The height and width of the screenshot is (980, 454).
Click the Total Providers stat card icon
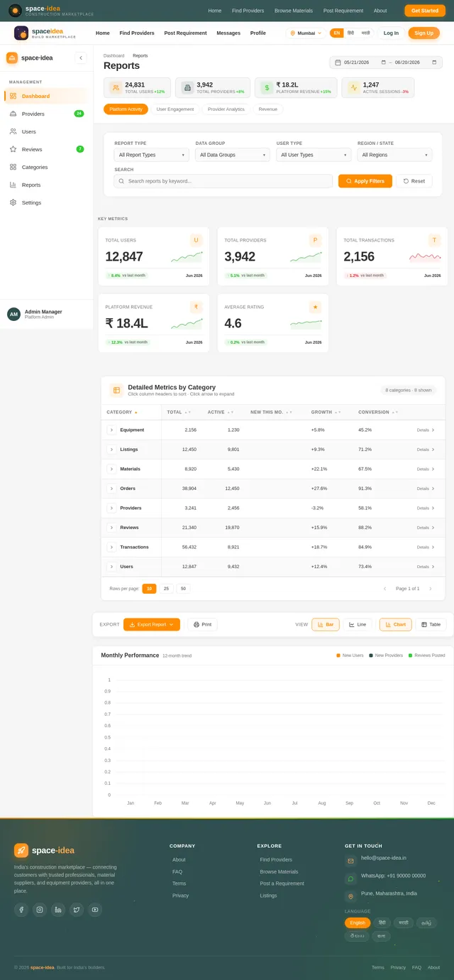[x=187, y=88]
